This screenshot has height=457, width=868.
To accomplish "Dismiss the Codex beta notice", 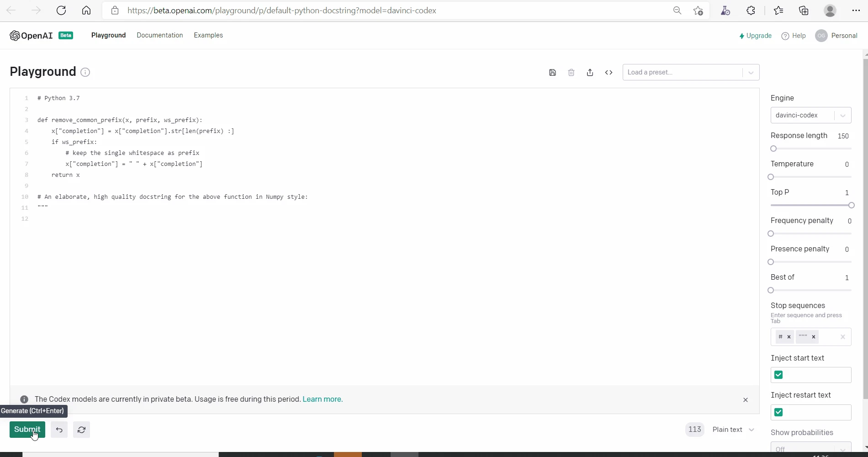I will (x=745, y=400).
